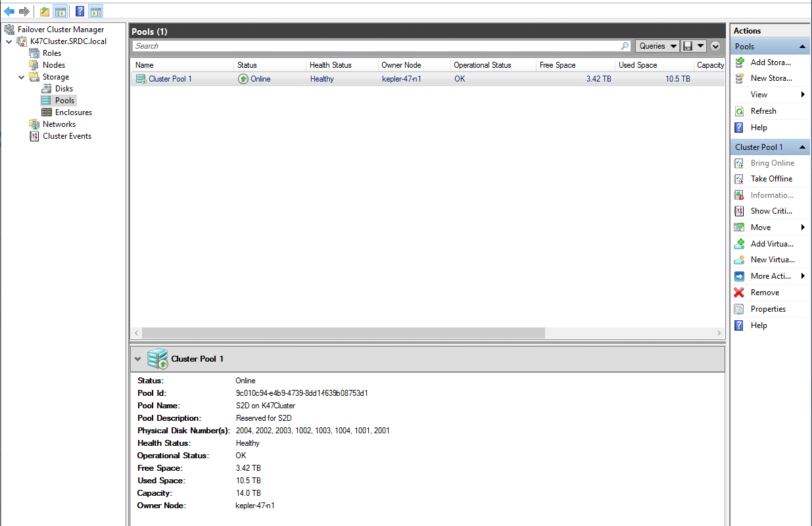The width and height of the screenshot is (812, 526).
Task: Click the Take Offline action
Action: [x=771, y=179]
